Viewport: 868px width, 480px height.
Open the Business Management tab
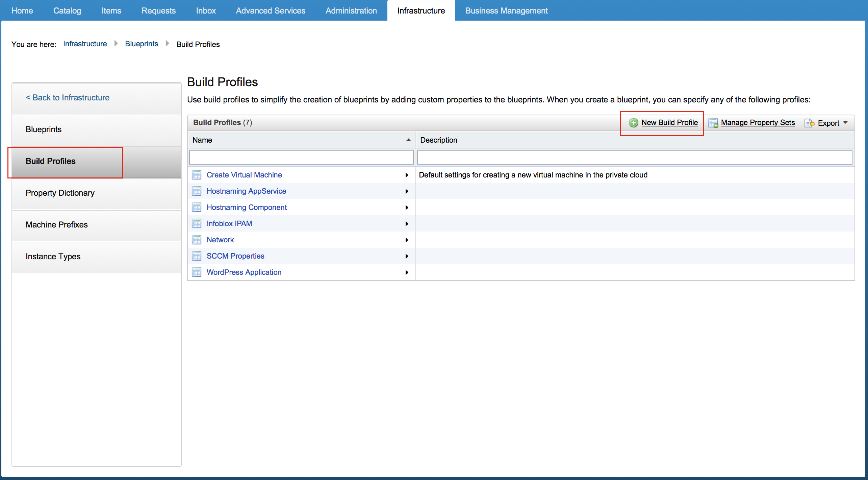coord(506,10)
